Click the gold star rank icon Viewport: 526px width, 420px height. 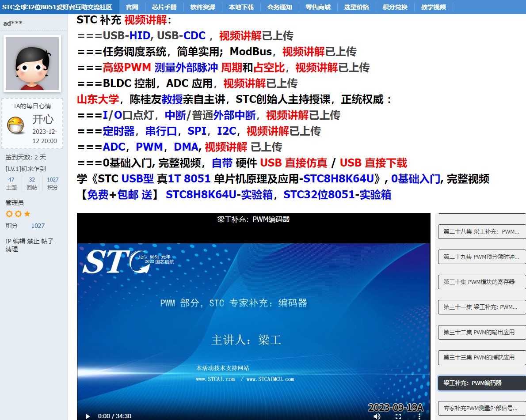27,213
